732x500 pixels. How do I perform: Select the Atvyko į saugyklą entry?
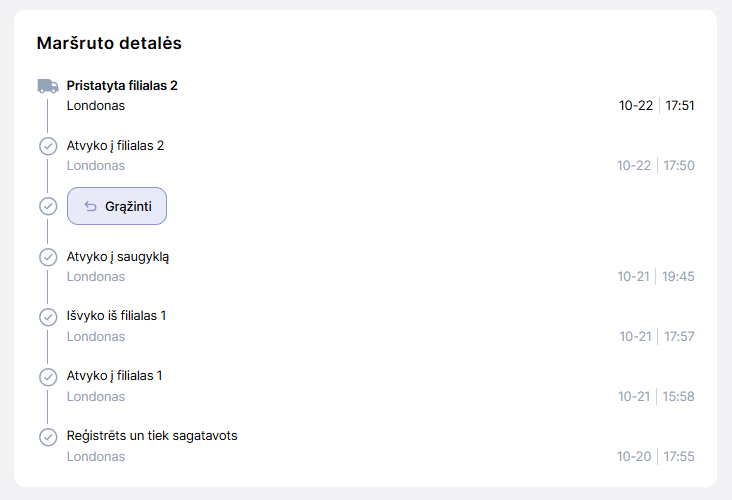click(x=118, y=257)
